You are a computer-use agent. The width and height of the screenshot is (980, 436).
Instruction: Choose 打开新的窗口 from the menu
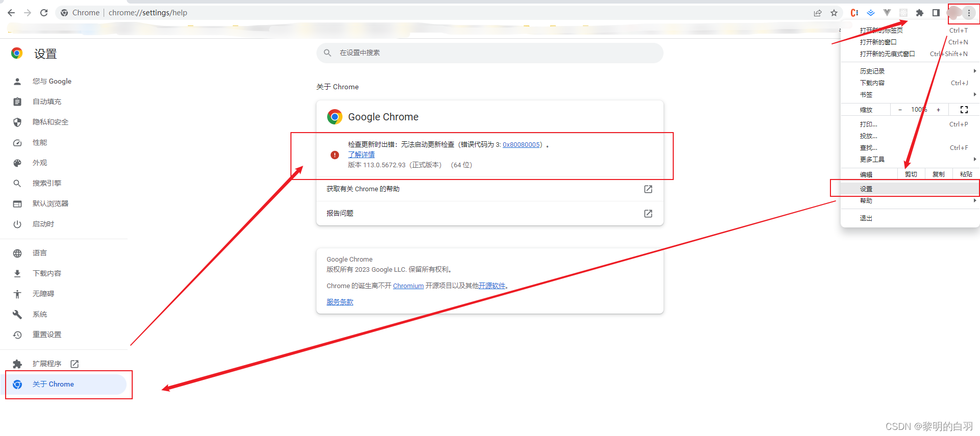point(910,42)
